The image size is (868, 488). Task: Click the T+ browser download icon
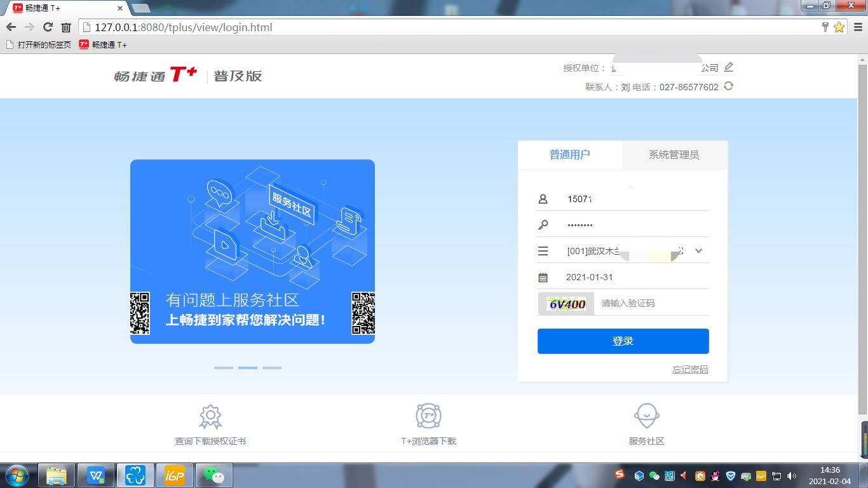428,416
